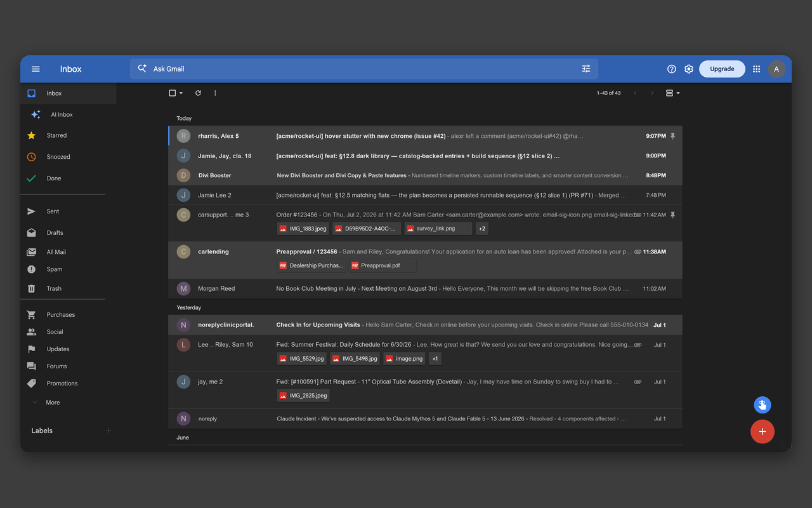Viewport: 812px width, 508px height.
Task: Focus the Ask Gmail search field
Action: (x=363, y=69)
